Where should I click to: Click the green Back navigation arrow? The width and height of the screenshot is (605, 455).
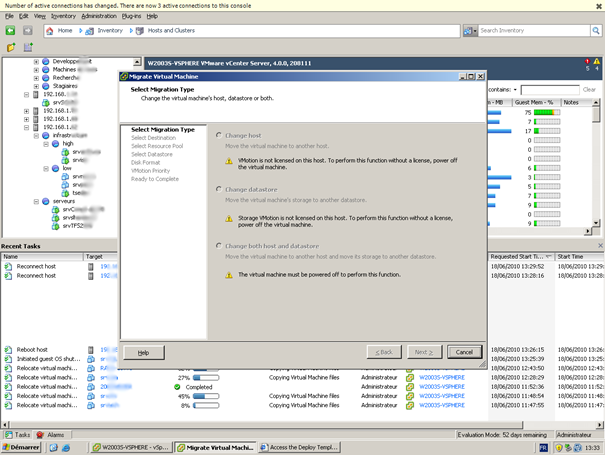10,30
